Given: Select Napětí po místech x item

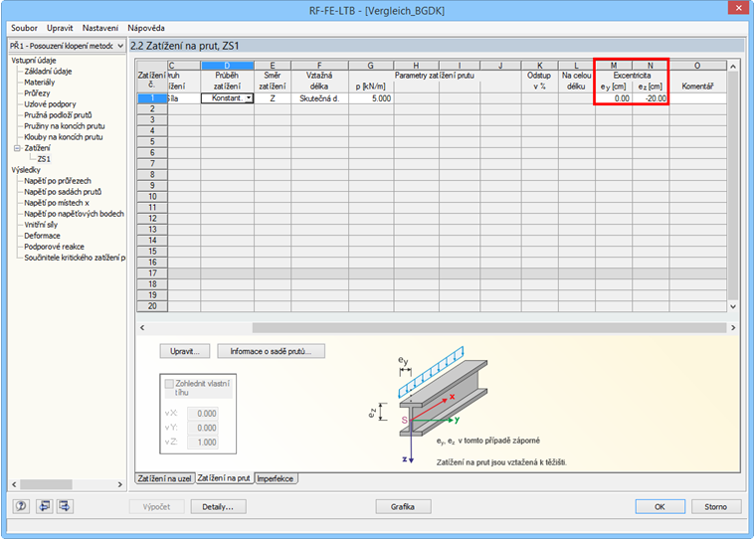Looking at the screenshot, I should point(57,203).
